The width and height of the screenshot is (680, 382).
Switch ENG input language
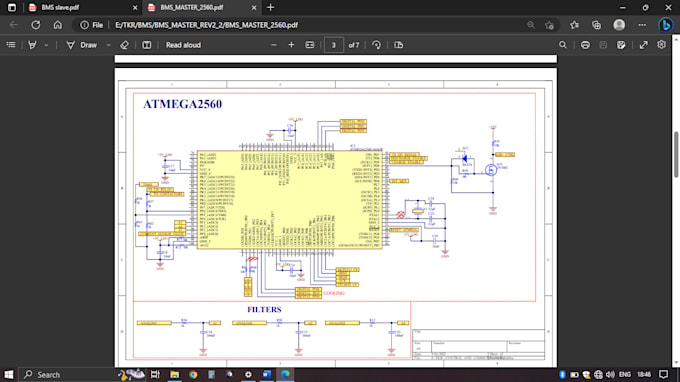tap(625, 375)
